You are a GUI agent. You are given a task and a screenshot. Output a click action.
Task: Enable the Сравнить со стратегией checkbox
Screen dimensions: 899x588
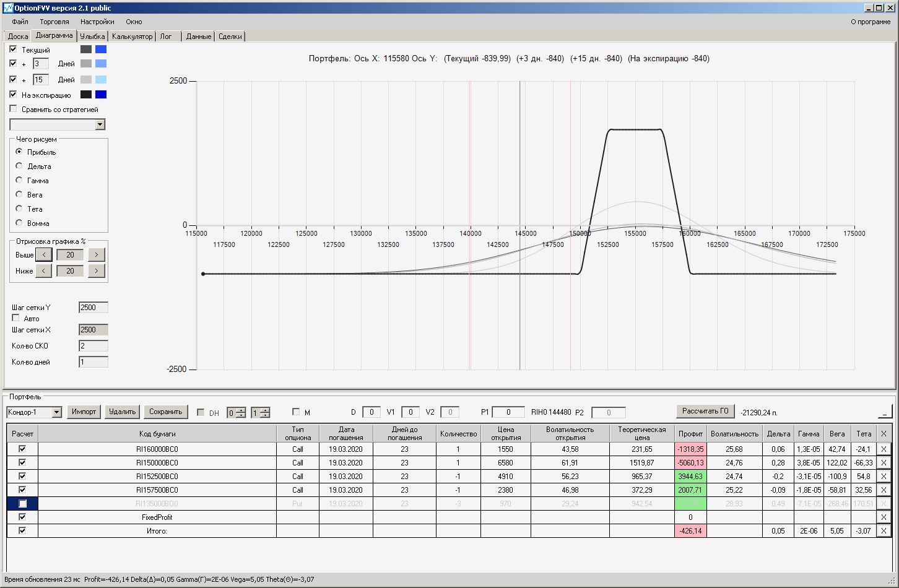click(x=14, y=109)
